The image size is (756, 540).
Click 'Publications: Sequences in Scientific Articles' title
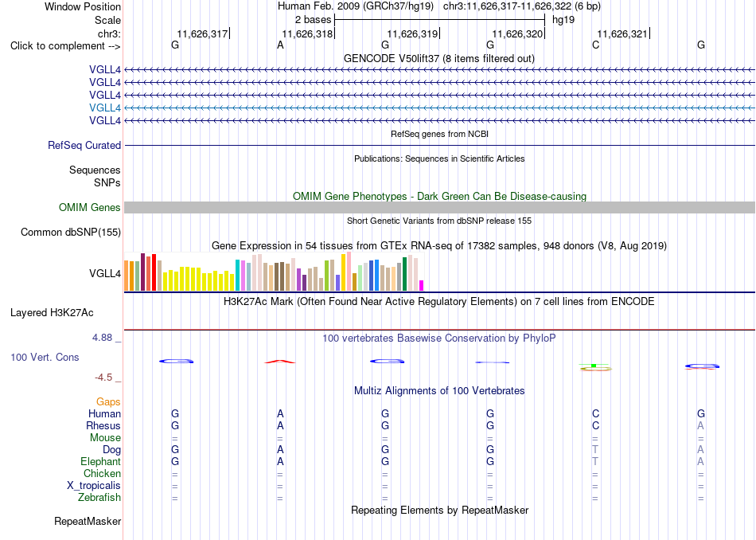click(x=439, y=158)
